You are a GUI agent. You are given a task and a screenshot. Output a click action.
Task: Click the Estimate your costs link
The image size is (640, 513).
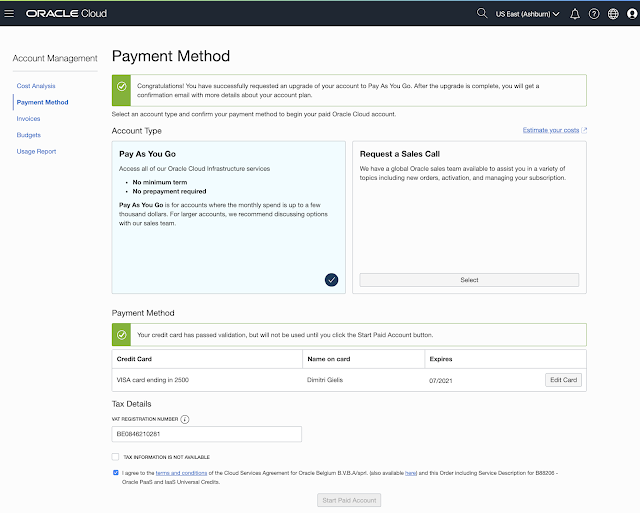pyautogui.click(x=551, y=130)
